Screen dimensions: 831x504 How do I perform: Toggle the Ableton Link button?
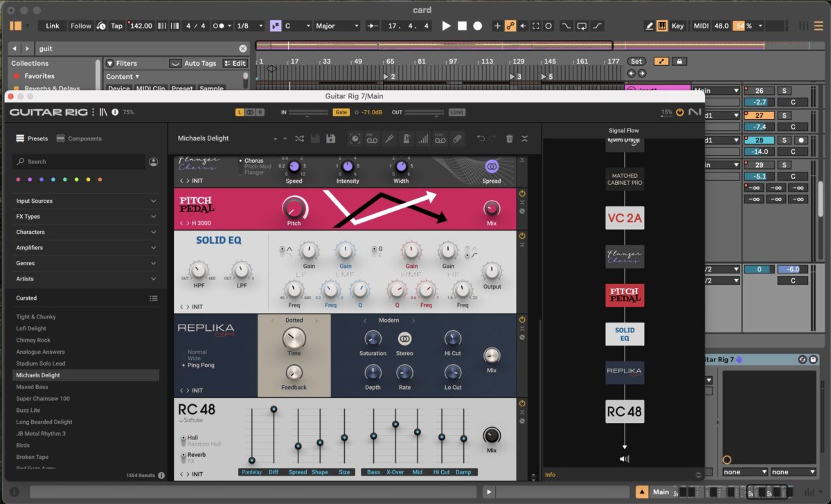pyautogui.click(x=53, y=26)
